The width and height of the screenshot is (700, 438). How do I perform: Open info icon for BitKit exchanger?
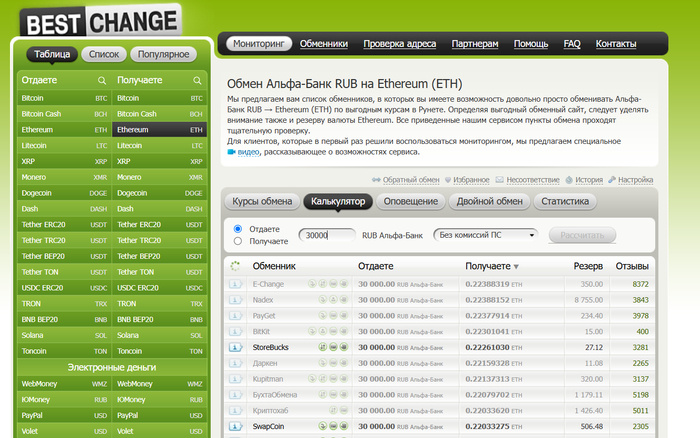tap(235, 332)
